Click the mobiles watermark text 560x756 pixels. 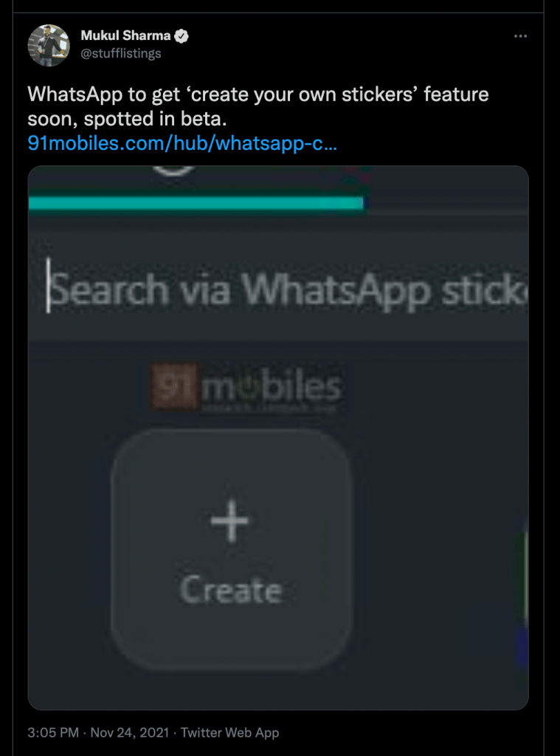click(271, 388)
